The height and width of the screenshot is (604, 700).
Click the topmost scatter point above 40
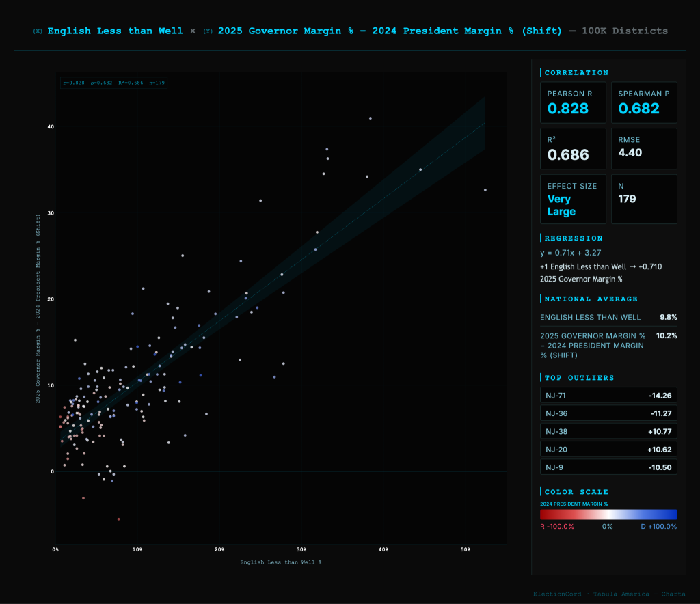click(371, 118)
